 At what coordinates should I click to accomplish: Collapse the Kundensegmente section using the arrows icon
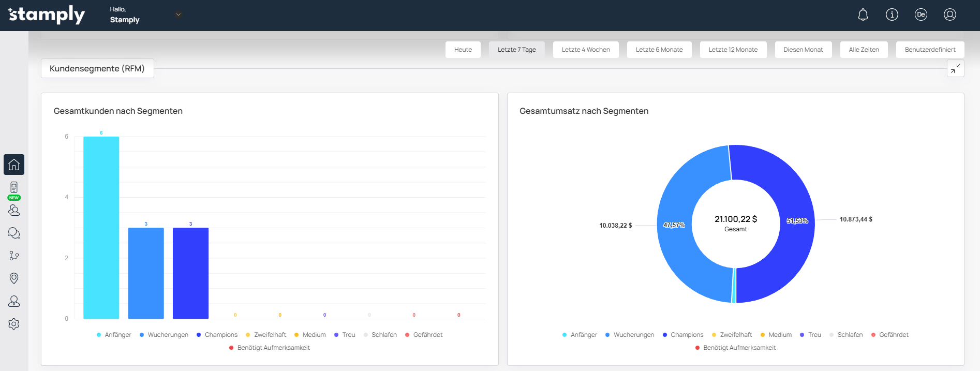pos(955,68)
